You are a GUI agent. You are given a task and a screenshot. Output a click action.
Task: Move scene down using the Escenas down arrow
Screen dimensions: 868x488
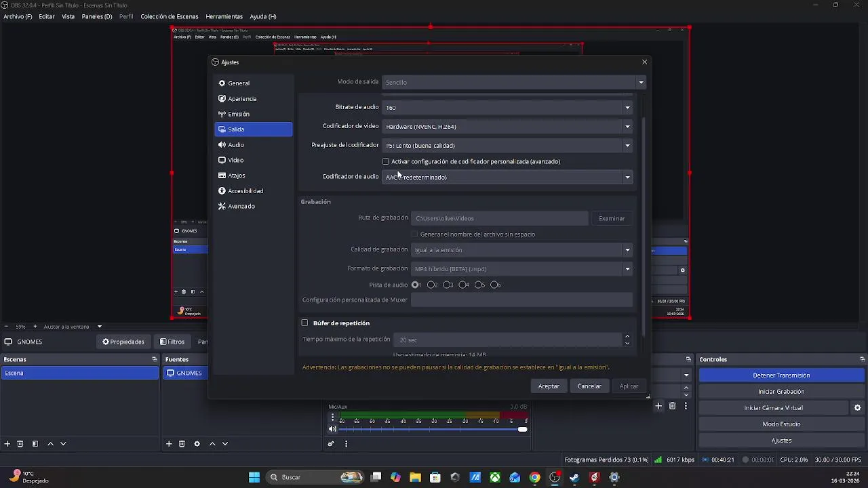coord(63,444)
